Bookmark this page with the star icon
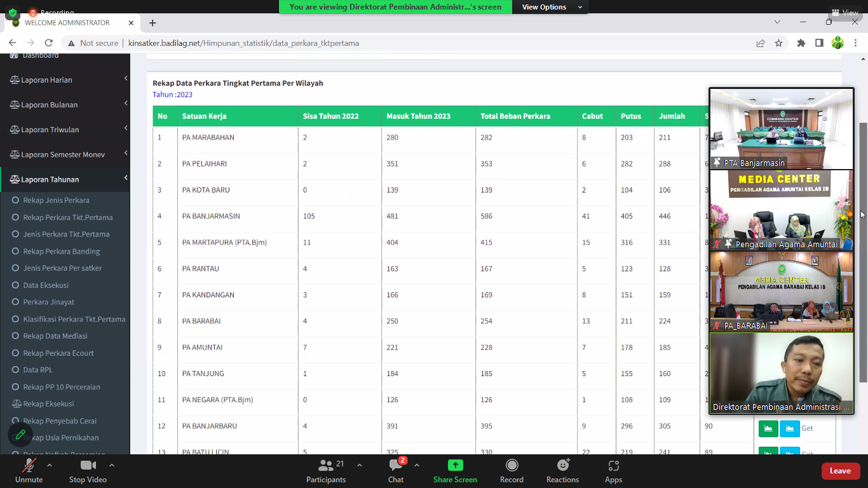Image resolution: width=868 pixels, height=488 pixels. tap(778, 43)
